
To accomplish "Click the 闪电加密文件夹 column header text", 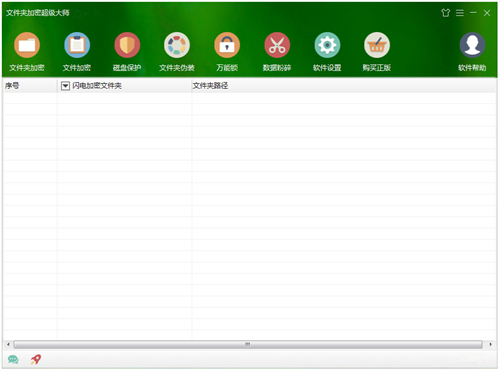I will [97, 86].
